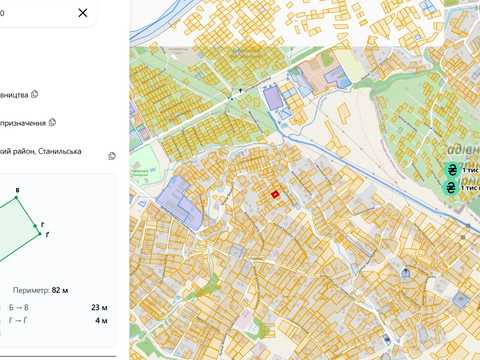
Task: Open the upper ₴ 1 тис price marker
Action: point(451,170)
